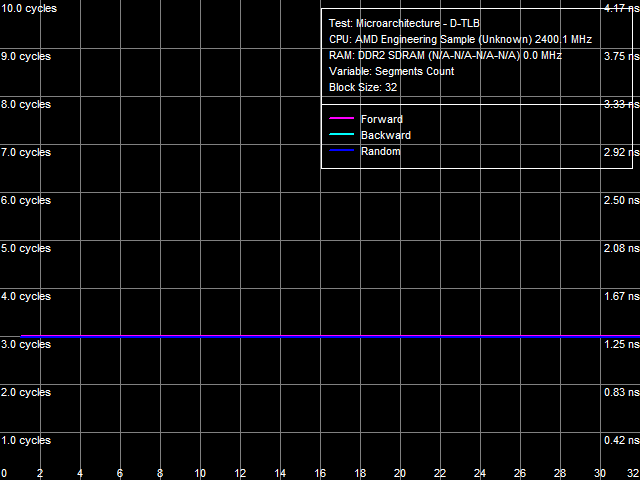Select the Forward legend label
640x480 pixels.
tap(381, 120)
